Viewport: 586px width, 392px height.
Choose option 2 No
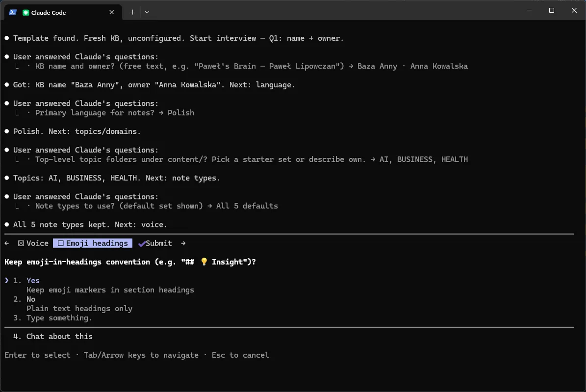click(30, 299)
